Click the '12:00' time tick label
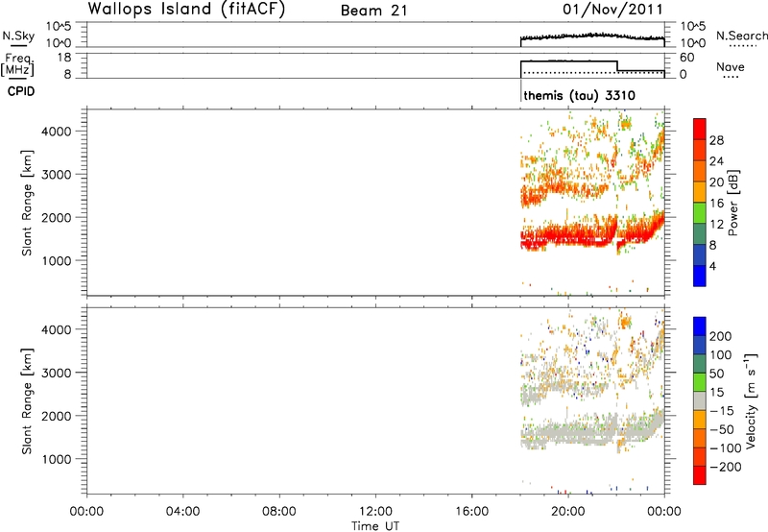Viewport: 768px width, 532px height. tap(375, 512)
